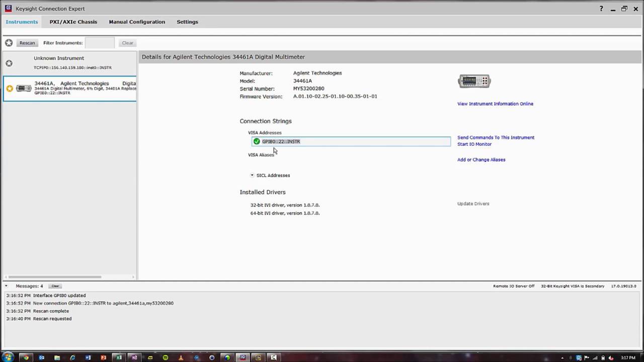Switch to the PXI/AXIe Chassis tab
644x362 pixels.
73,22
